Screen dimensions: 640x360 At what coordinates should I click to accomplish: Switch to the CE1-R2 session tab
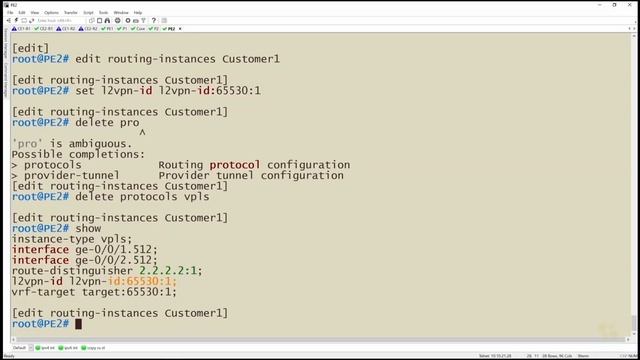66,29
